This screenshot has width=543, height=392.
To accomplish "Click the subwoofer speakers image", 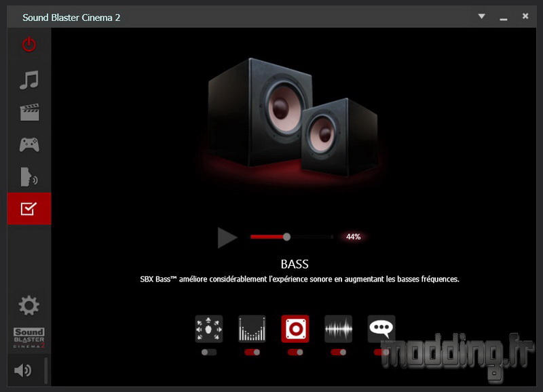I will point(293,117).
